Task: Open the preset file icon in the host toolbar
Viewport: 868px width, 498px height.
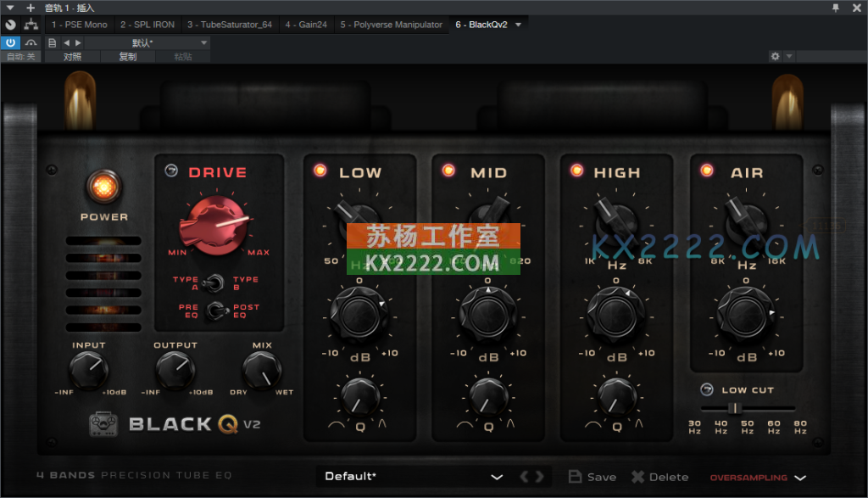Action: tap(52, 42)
